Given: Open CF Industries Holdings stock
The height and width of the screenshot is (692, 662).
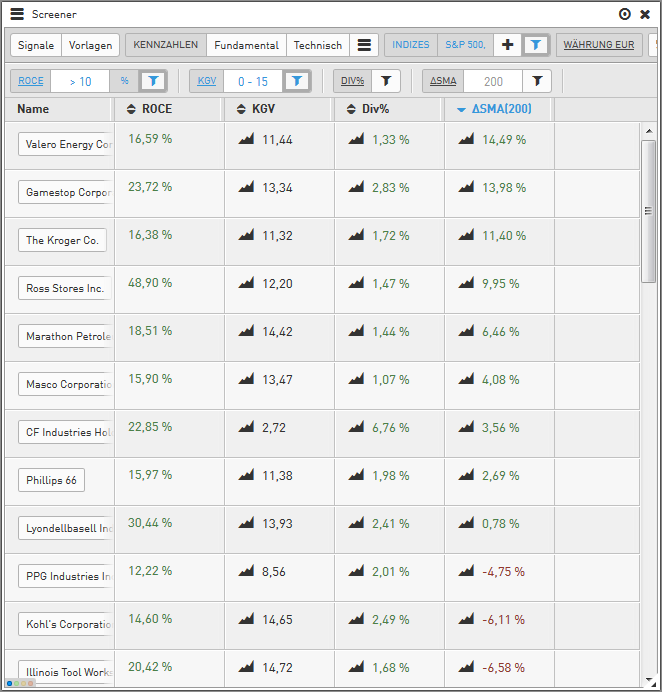Looking at the screenshot, I should [x=65, y=432].
